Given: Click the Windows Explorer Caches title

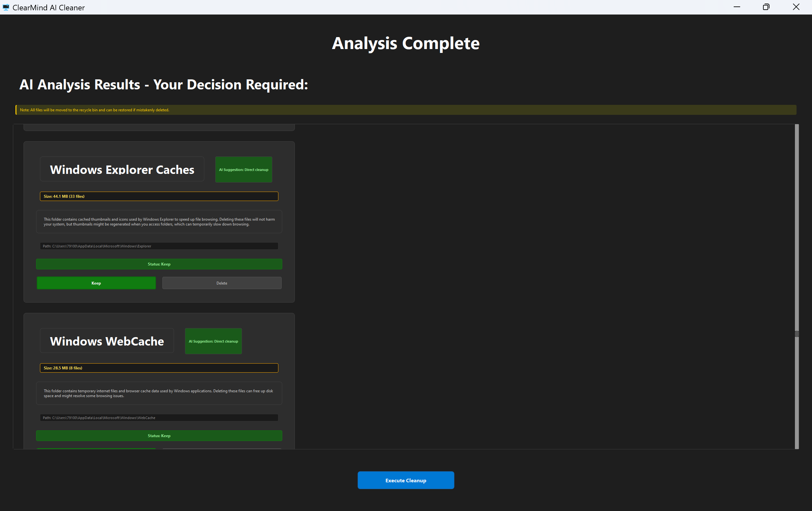Looking at the screenshot, I should coord(122,169).
